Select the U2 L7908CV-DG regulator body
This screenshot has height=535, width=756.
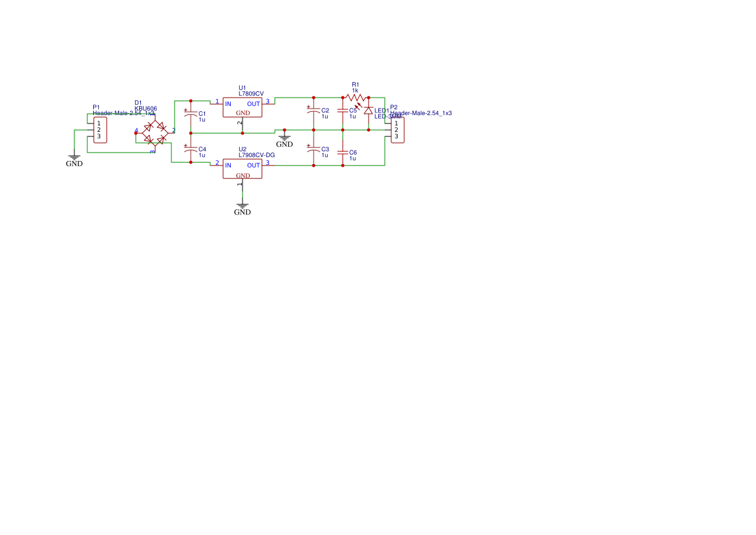coord(242,169)
